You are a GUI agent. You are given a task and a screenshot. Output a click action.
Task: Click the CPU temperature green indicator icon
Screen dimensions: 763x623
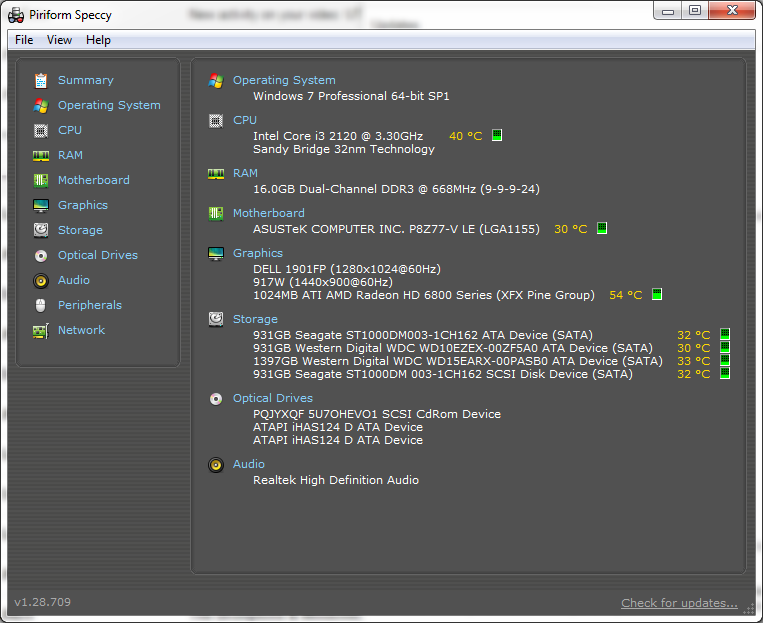point(497,135)
